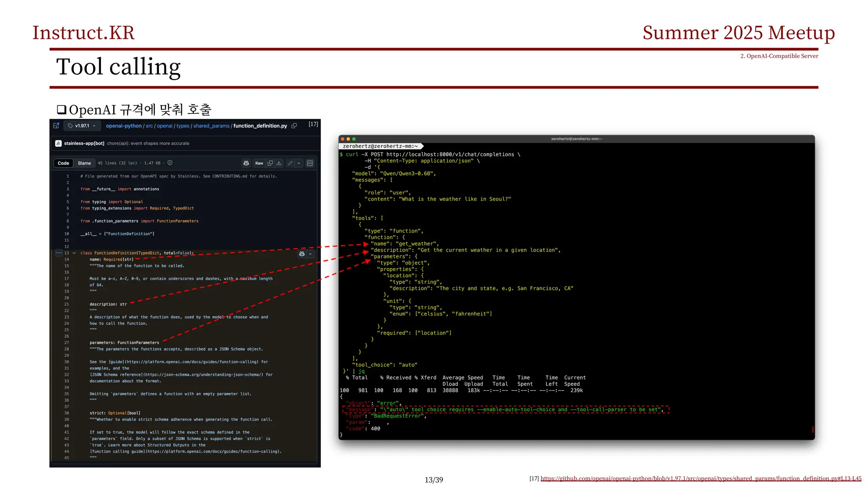The image size is (868, 488).
Task: Click '"model": "Qwen/Qwen3-0.6B"' in terminal
Action: (x=394, y=174)
